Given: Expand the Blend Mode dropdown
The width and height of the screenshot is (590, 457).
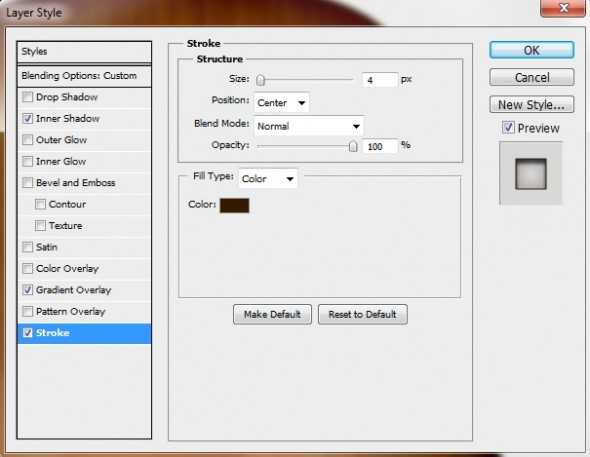Looking at the screenshot, I should coord(309,126).
